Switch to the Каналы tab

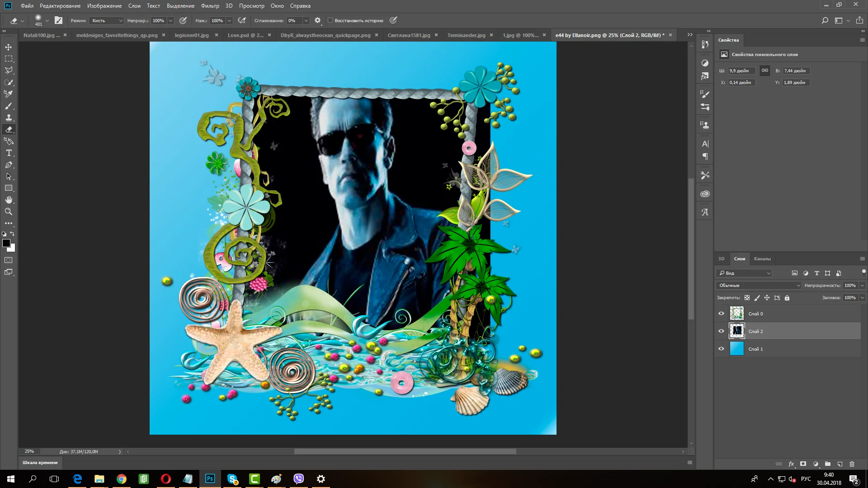pyautogui.click(x=762, y=259)
